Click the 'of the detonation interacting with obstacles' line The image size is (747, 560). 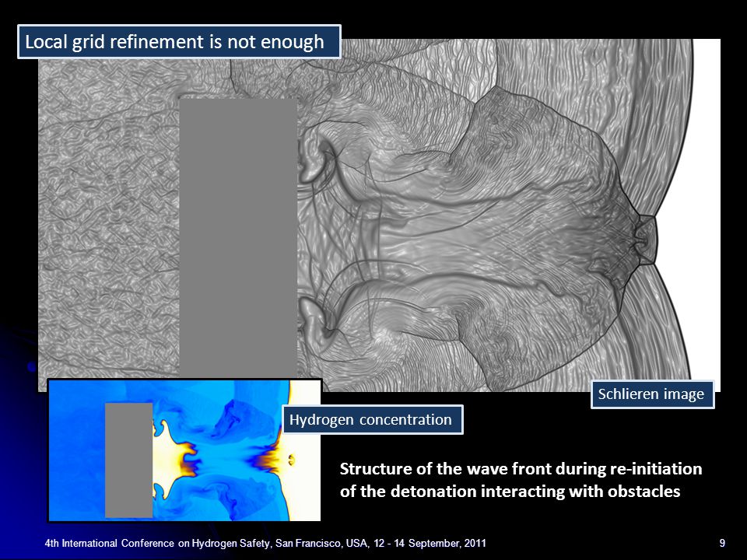coord(510,492)
